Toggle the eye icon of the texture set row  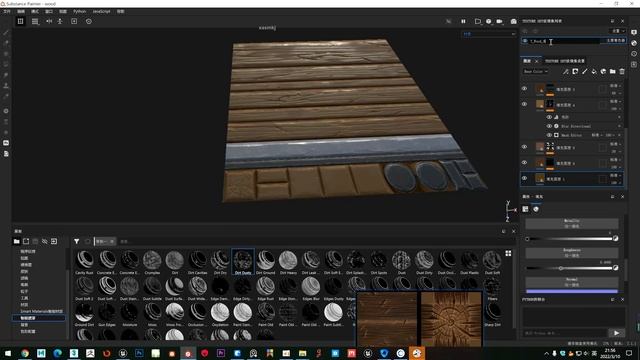525,41
